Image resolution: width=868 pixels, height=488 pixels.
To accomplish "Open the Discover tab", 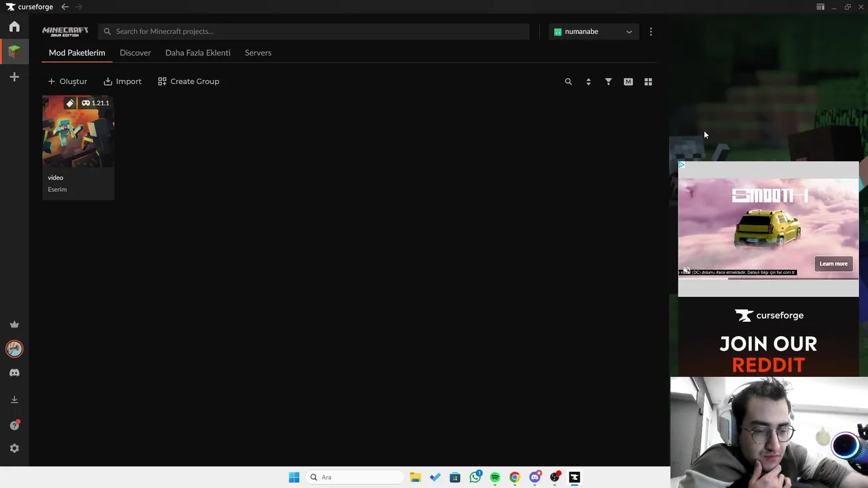I will (135, 53).
